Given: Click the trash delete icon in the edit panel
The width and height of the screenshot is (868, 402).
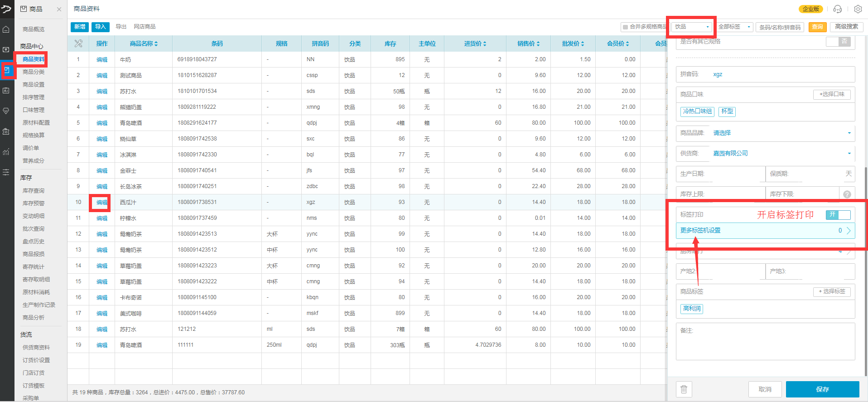Looking at the screenshot, I should tap(684, 389).
